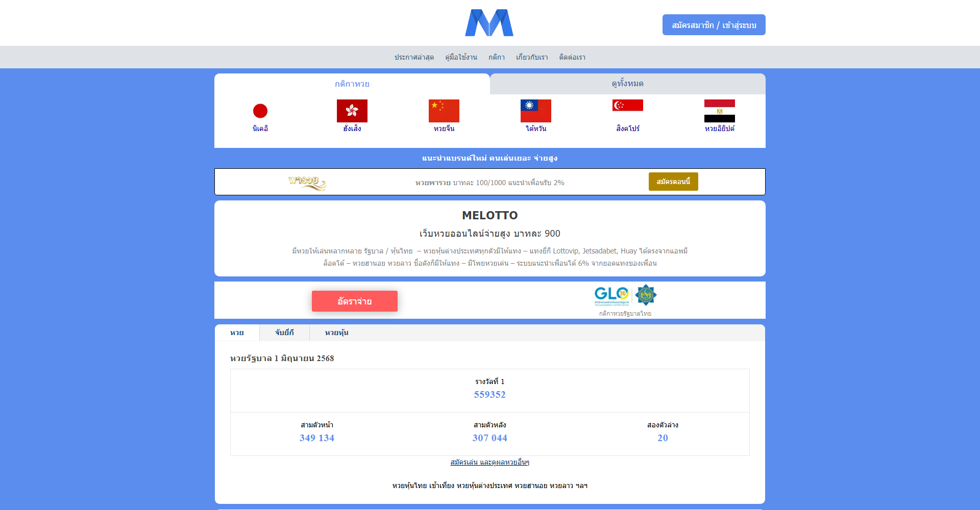Click the สองตัวล่าง label

click(663, 425)
